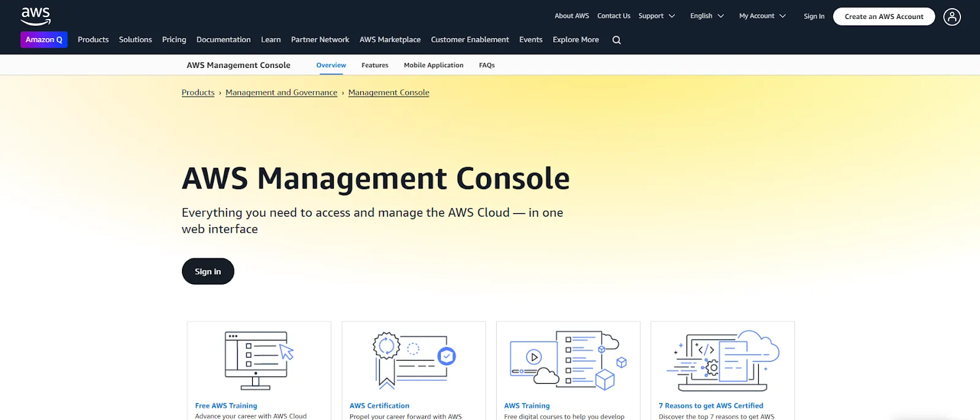Open the Partner Network menu

pos(320,40)
